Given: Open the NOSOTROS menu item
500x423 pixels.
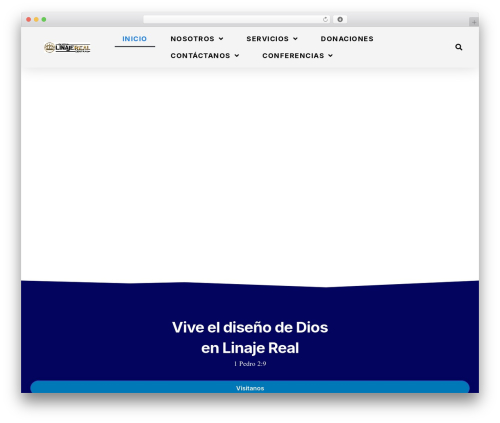Looking at the screenshot, I should click(x=192, y=39).
